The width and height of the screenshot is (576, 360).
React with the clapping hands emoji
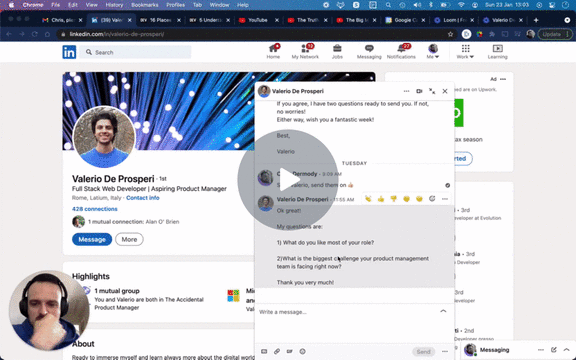(x=368, y=199)
